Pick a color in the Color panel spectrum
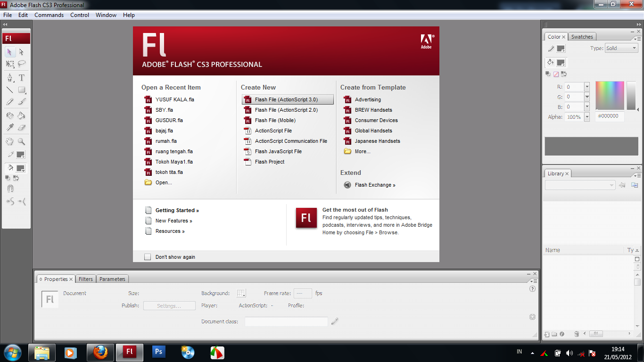644x362 pixels. pyautogui.click(x=610, y=95)
